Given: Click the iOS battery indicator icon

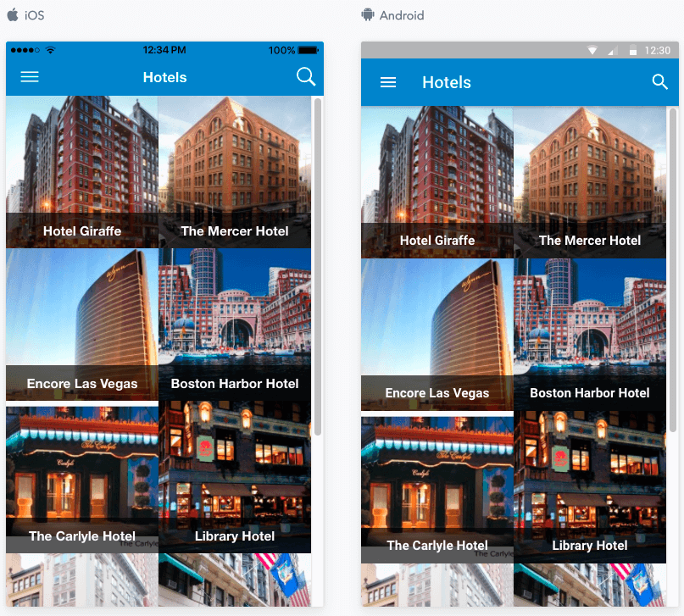Looking at the screenshot, I should (x=309, y=50).
